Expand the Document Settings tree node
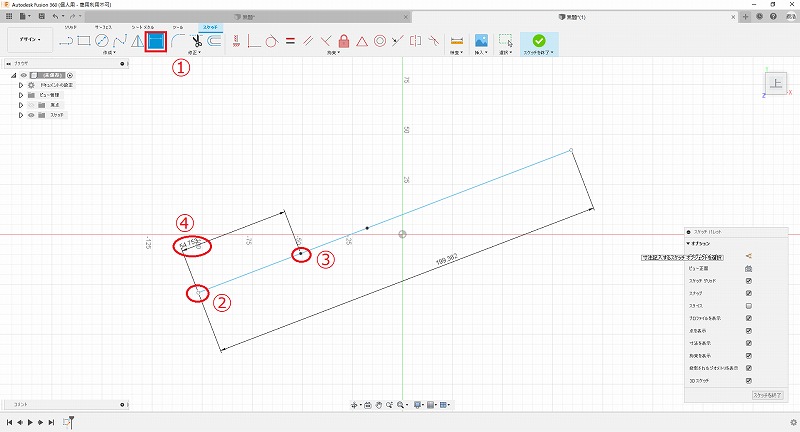Screen dimensions: 800x432 20,85
